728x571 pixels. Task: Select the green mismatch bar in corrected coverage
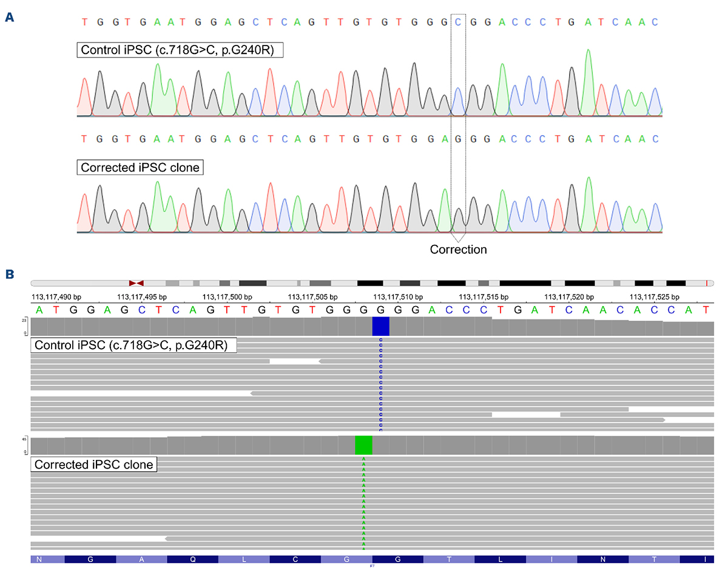click(363, 446)
